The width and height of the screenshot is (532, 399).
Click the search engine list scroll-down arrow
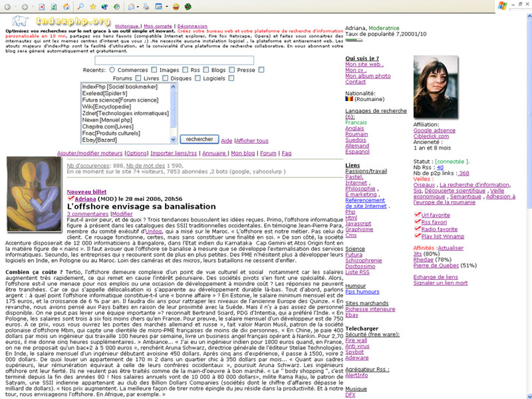pyautogui.click(x=173, y=140)
